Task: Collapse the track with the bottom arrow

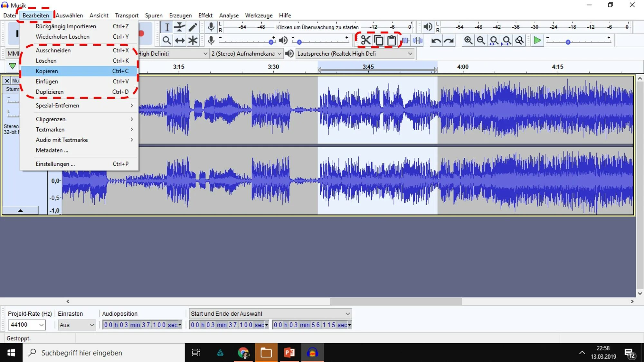Action: pos(20,211)
